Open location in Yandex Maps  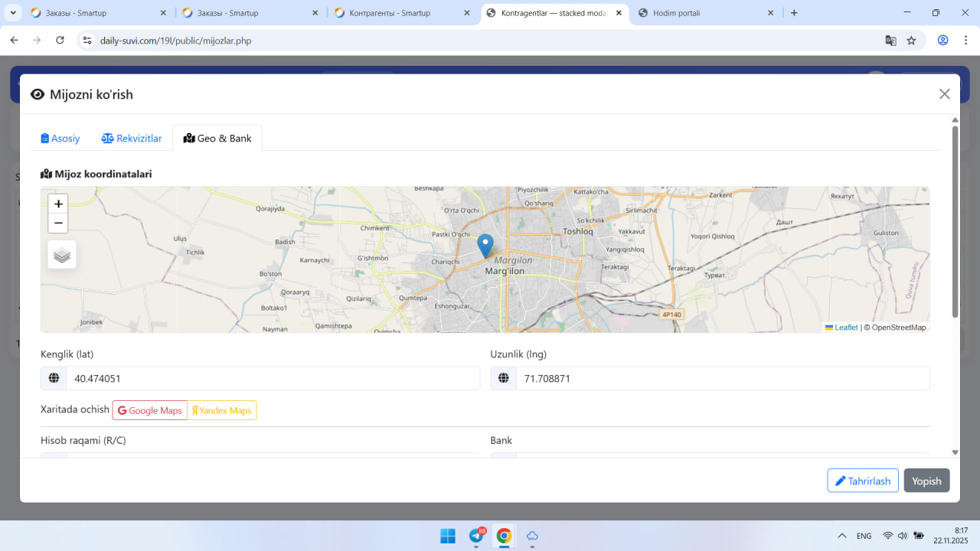pyautogui.click(x=222, y=411)
